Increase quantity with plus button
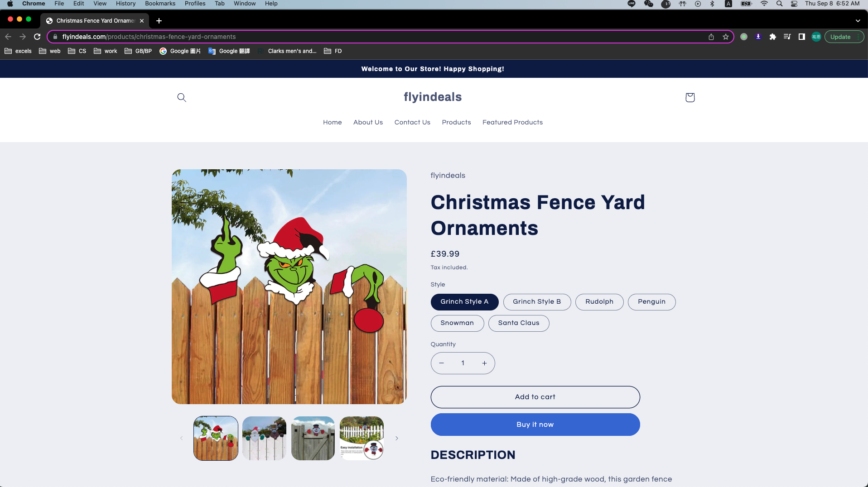Viewport: 868px width, 487px height. [x=484, y=363]
